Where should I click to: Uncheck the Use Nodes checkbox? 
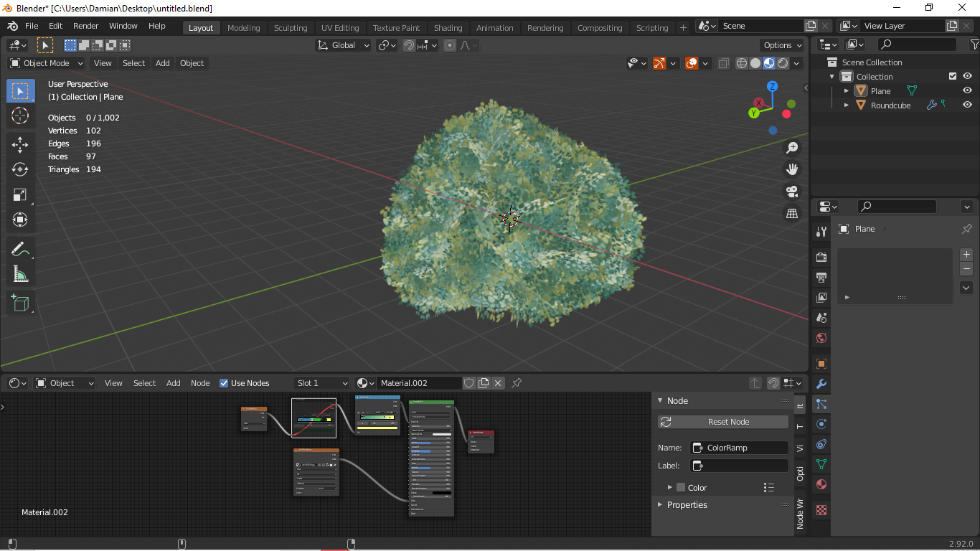point(224,383)
